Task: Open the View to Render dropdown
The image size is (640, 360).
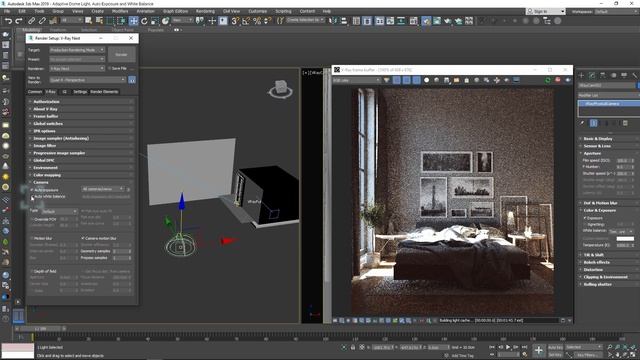Action: [x=88, y=80]
